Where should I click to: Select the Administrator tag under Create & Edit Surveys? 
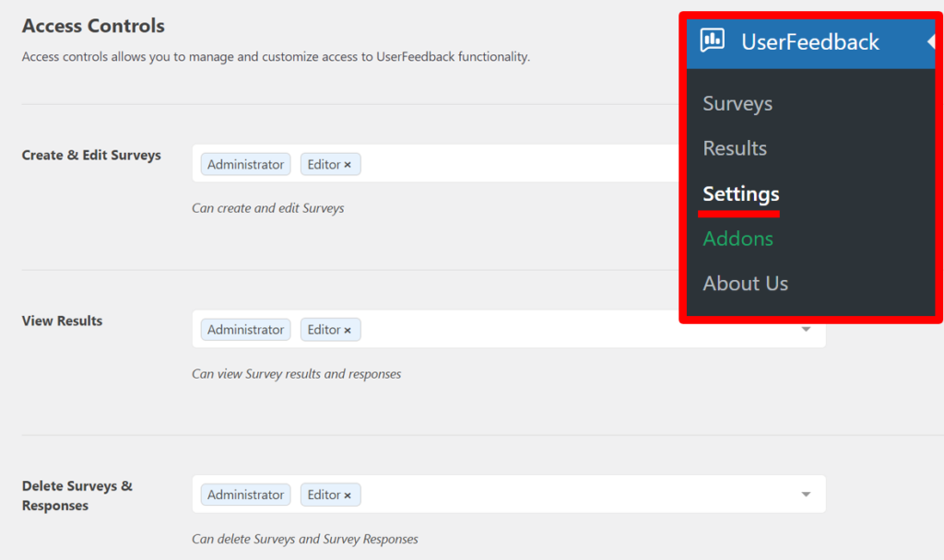coord(245,164)
